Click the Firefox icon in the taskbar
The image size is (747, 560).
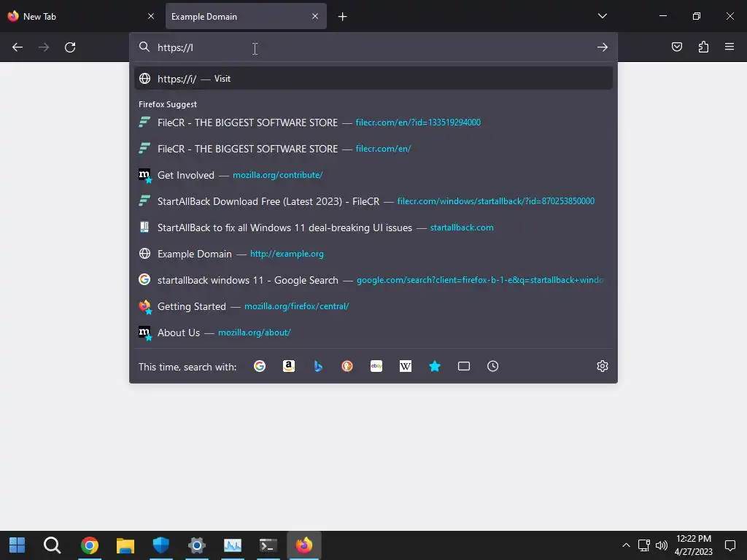coord(304,545)
